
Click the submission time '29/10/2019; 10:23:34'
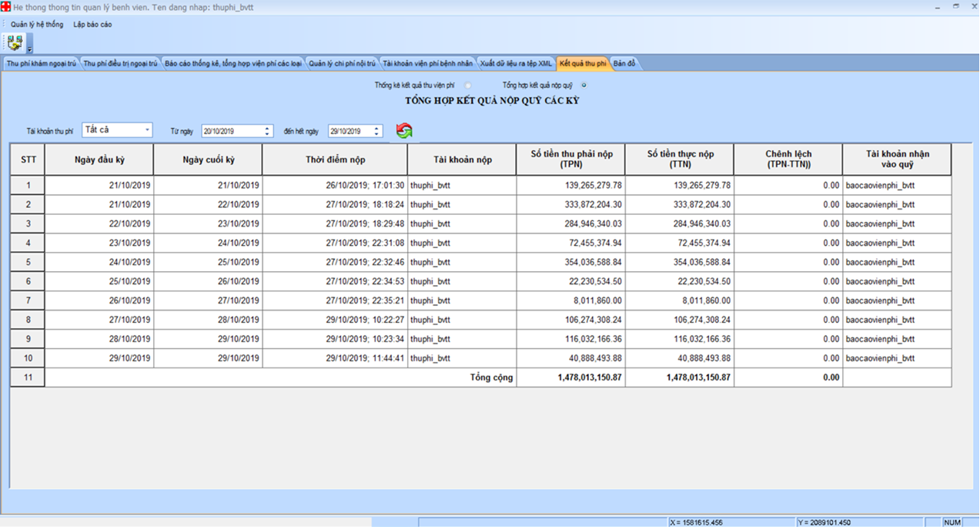tap(365, 340)
